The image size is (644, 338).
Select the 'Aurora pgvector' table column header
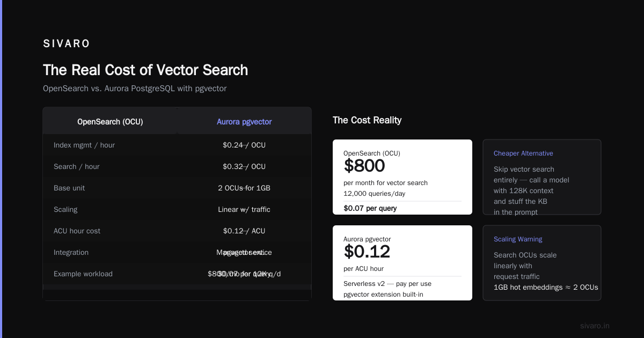point(244,122)
